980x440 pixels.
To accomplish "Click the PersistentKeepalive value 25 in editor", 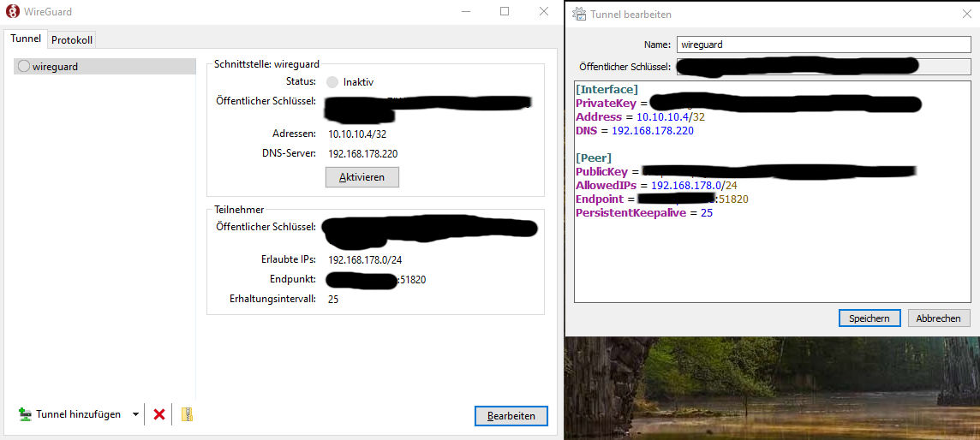I will 707,213.
